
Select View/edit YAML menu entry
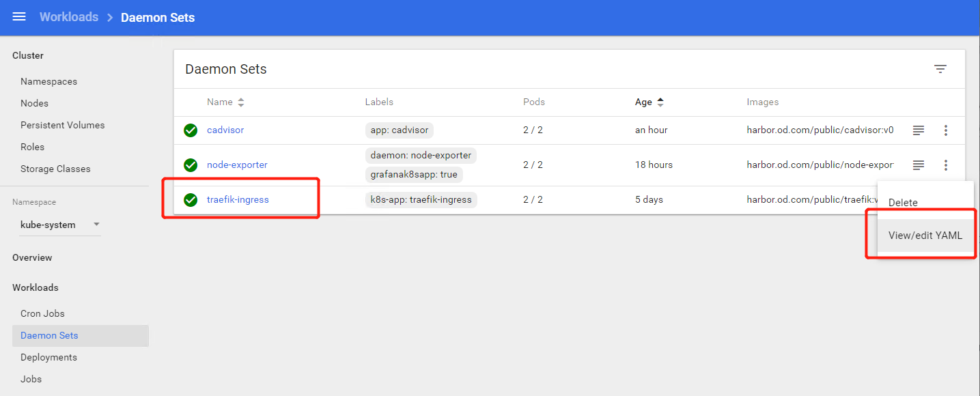(x=925, y=236)
